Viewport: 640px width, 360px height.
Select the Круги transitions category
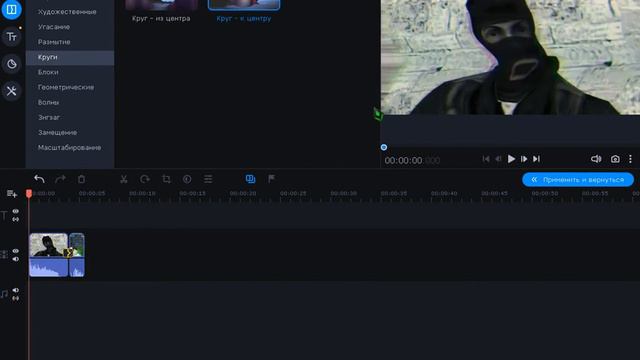(x=70, y=57)
